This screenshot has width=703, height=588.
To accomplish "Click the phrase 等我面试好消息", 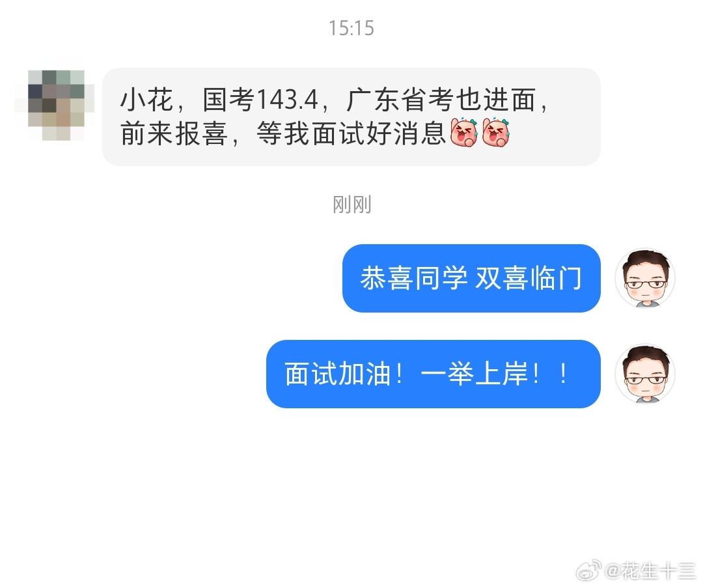I will [x=351, y=133].
